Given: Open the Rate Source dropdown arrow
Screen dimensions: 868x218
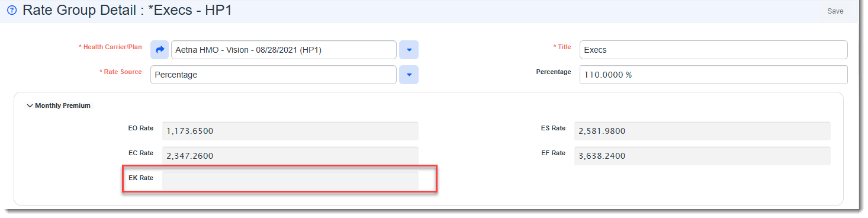Looking at the screenshot, I should [x=409, y=75].
